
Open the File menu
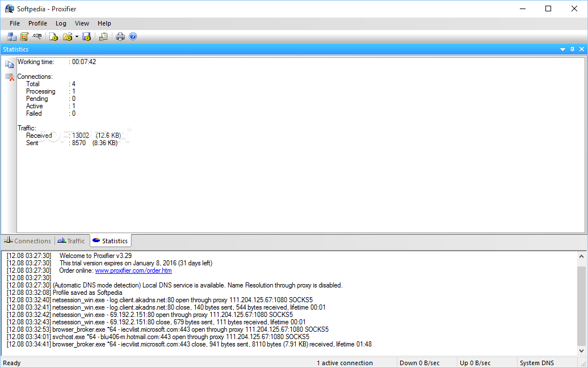pos(15,23)
